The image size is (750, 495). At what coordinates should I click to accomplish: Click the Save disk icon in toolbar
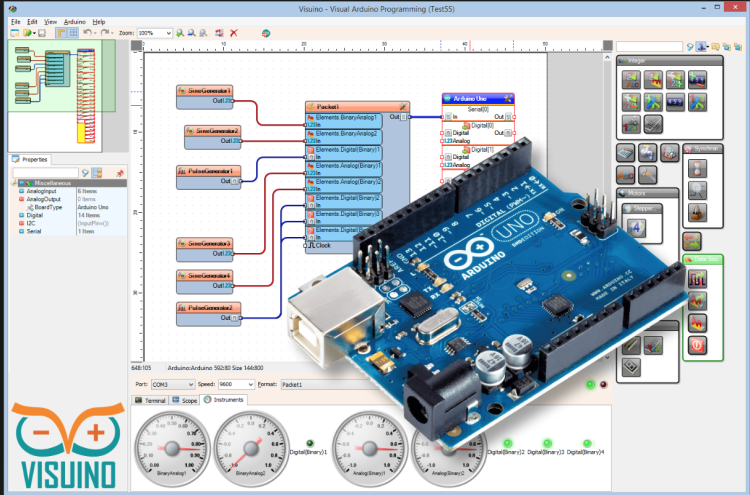click(x=43, y=33)
